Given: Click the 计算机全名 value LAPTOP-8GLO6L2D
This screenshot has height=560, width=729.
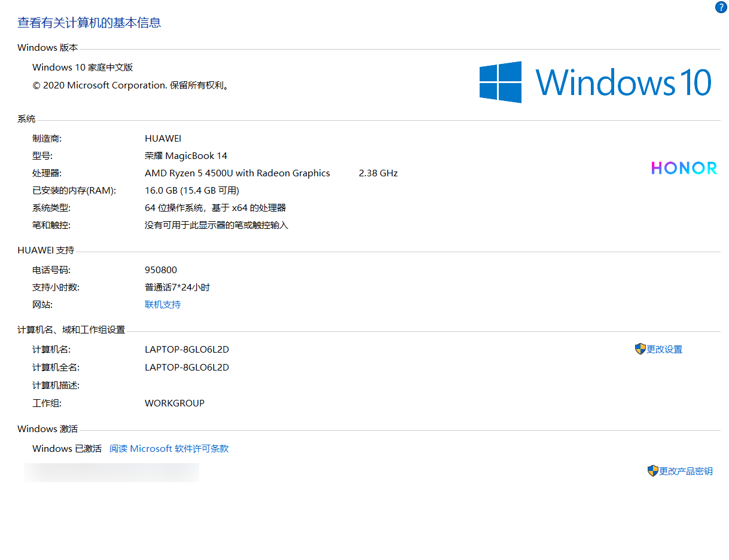Looking at the screenshot, I should 187,368.
